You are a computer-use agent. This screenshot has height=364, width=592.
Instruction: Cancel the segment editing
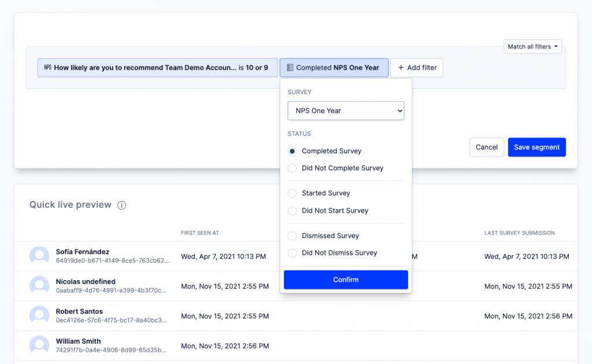pos(487,147)
